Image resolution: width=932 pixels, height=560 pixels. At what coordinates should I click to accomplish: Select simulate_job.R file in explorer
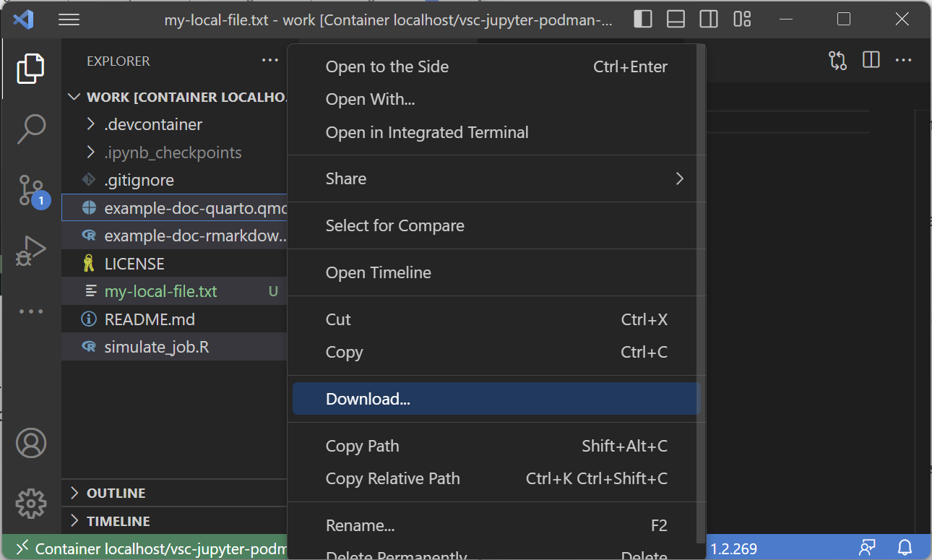click(x=157, y=347)
